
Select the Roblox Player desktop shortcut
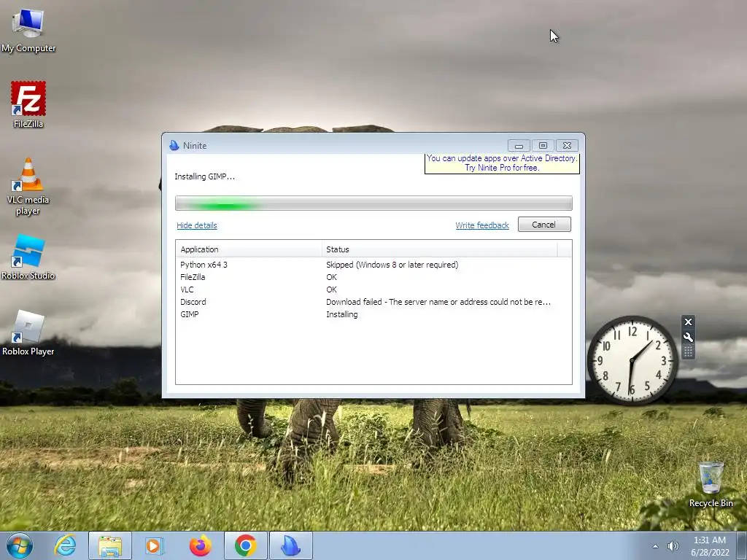[x=28, y=333]
